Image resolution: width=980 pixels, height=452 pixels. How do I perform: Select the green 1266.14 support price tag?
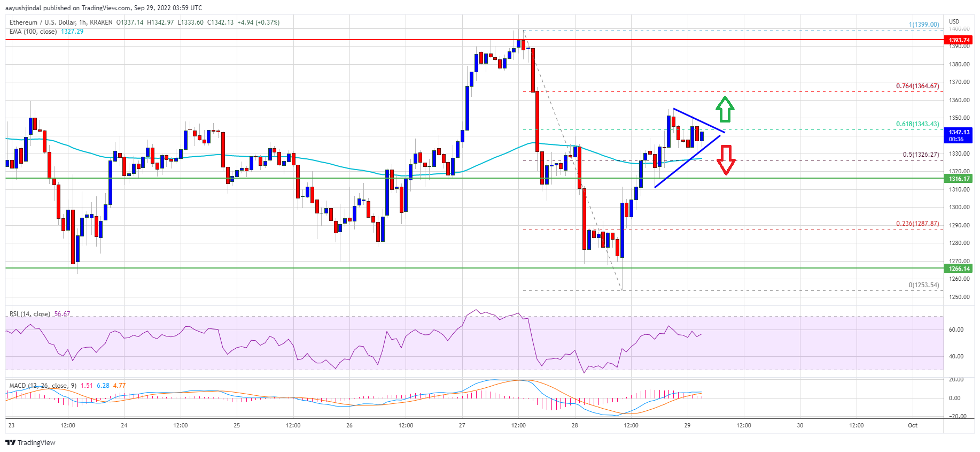click(x=959, y=269)
